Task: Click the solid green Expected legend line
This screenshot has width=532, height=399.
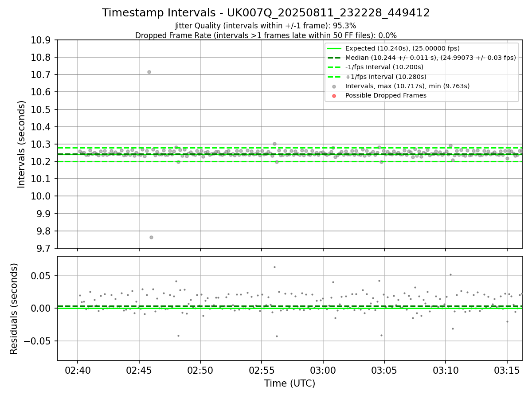Action: coord(334,49)
